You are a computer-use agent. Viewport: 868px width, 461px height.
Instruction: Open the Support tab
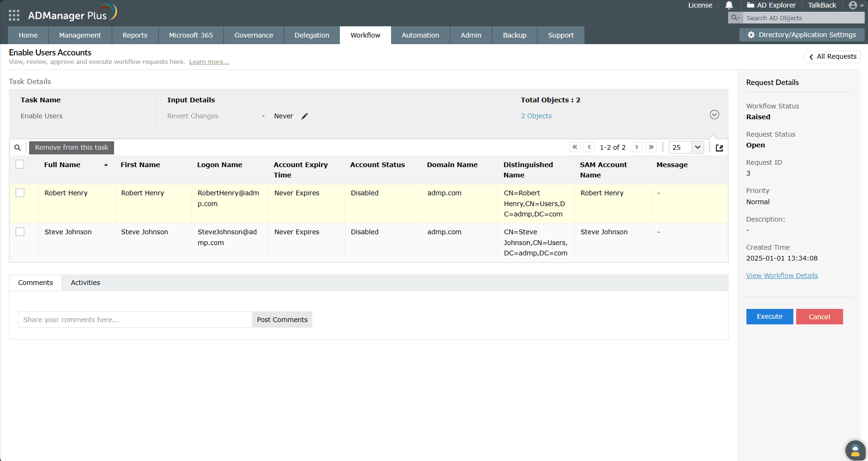pyautogui.click(x=561, y=35)
